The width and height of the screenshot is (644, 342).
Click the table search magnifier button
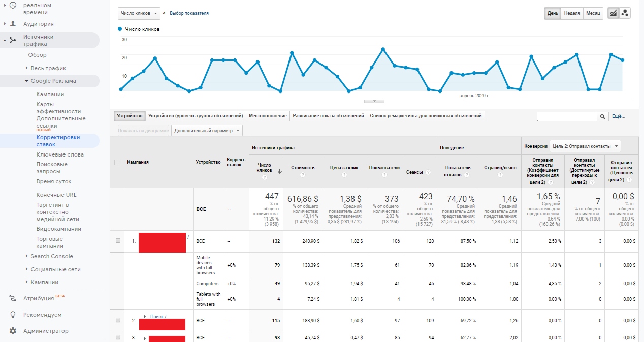pos(602,117)
